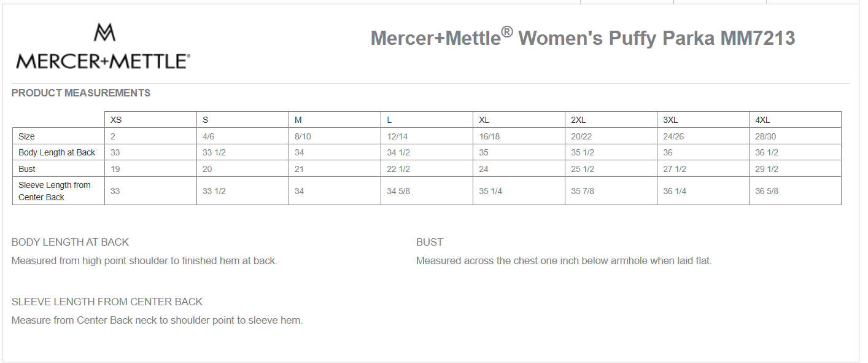The height and width of the screenshot is (363, 868).
Task: Click the Women's Puffy Parka MM7213 title
Action: pyautogui.click(x=583, y=38)
